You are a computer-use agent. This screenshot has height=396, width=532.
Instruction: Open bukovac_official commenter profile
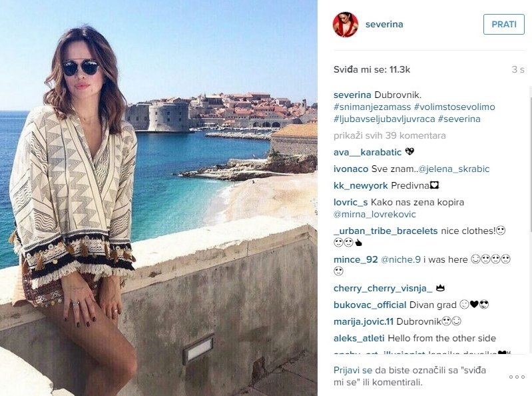[x=370, y=305]
